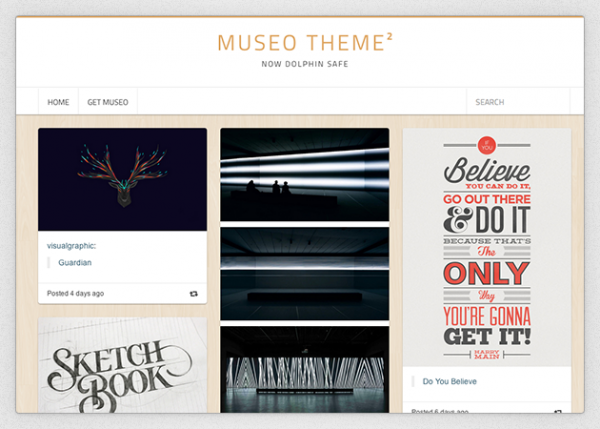Screen dimensions: 600x429
Task: Open the Do You Believe link
Action: pos(450,381)
